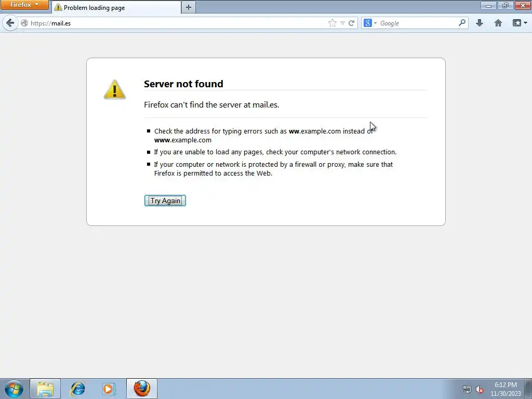Minimize the Firefox window
This screenshot has width=532, height=399.
(488, 5)
